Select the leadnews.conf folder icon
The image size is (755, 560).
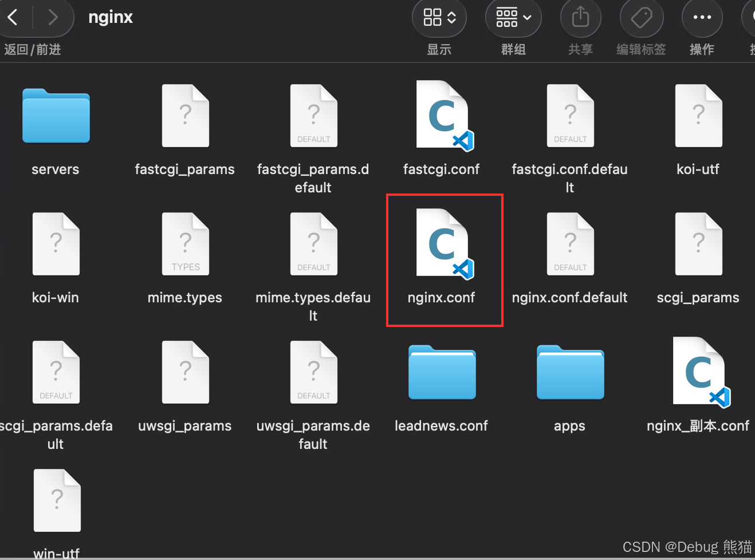[442, 372]
